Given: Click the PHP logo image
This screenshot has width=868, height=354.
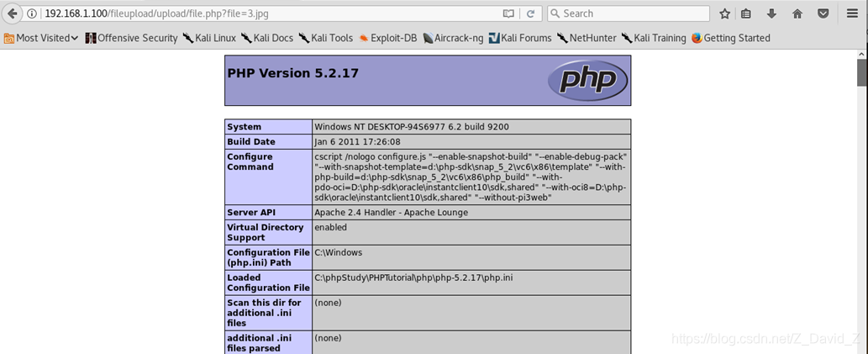Looking at the screenshot, I should [x=587, y=81].
